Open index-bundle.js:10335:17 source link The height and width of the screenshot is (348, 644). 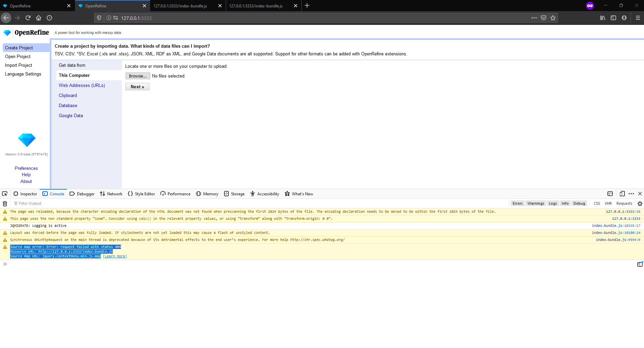[x=616, y=226]
